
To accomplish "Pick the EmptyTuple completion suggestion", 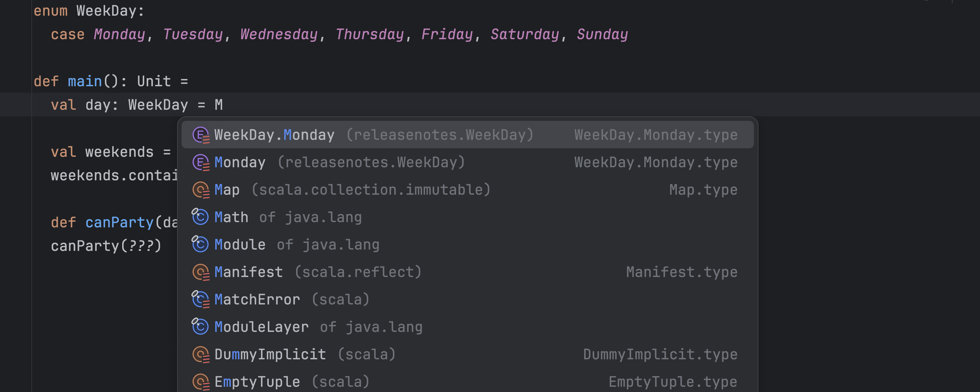I will 257,381.
